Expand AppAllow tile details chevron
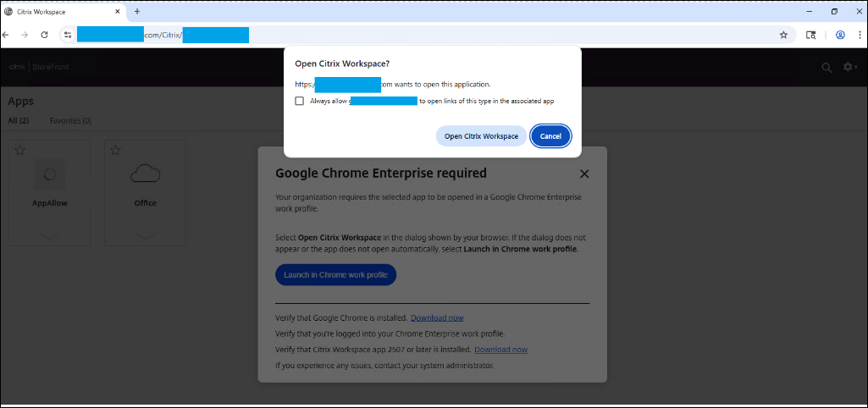This screenshot has width=868, height=408. point(50,236)
